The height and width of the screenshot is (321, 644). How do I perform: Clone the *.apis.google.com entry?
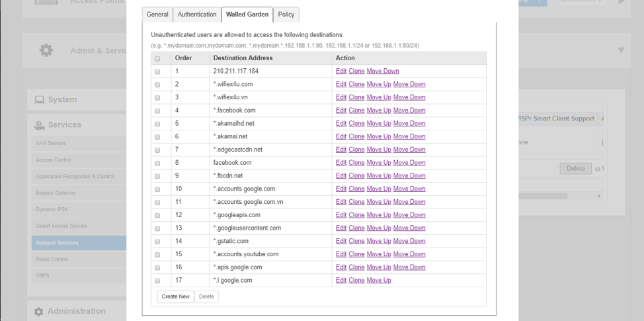(x=356, y=267)
